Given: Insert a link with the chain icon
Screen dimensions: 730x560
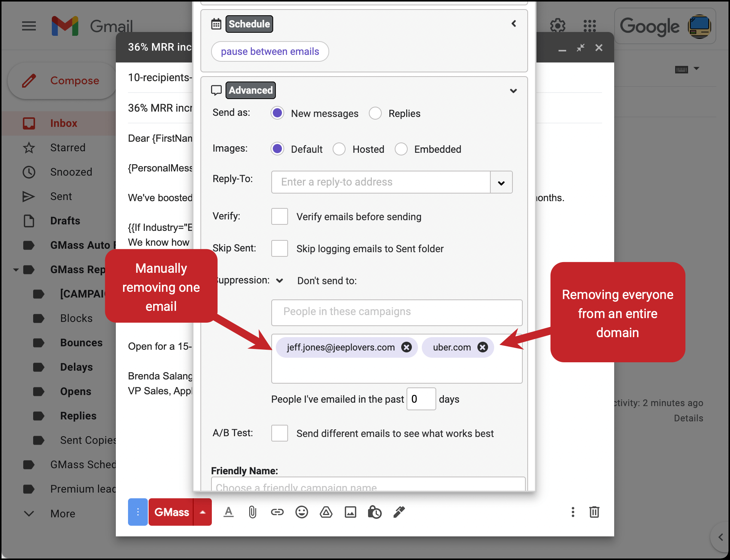Looking at the screenshot, I should 277,512.
